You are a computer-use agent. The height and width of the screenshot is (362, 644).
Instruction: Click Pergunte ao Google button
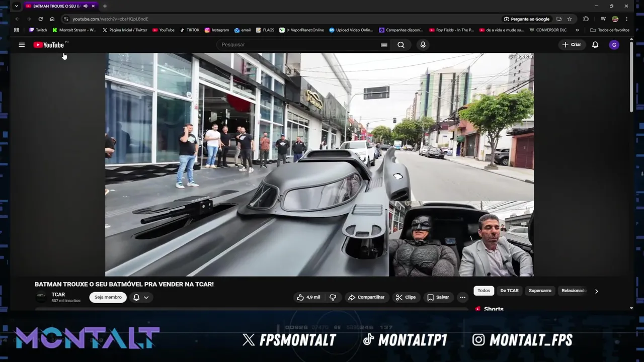point(526,19)
